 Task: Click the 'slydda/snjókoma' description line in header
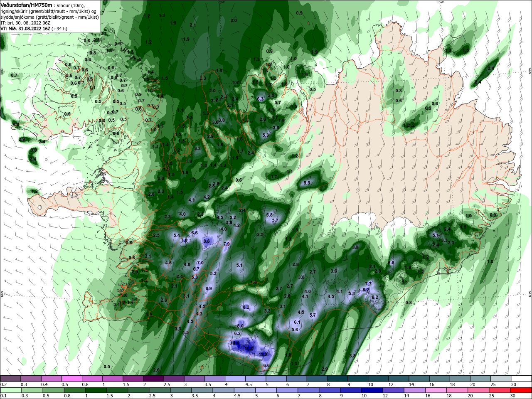coord(49,17)
